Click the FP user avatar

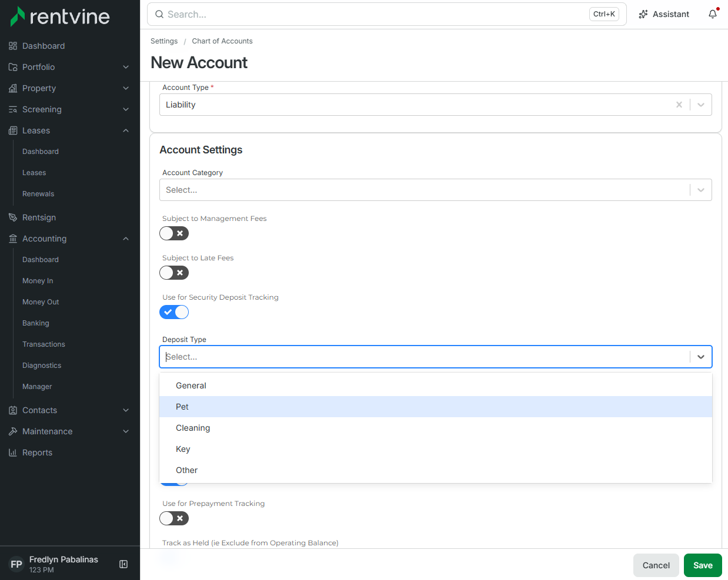[x=16, y=564]
